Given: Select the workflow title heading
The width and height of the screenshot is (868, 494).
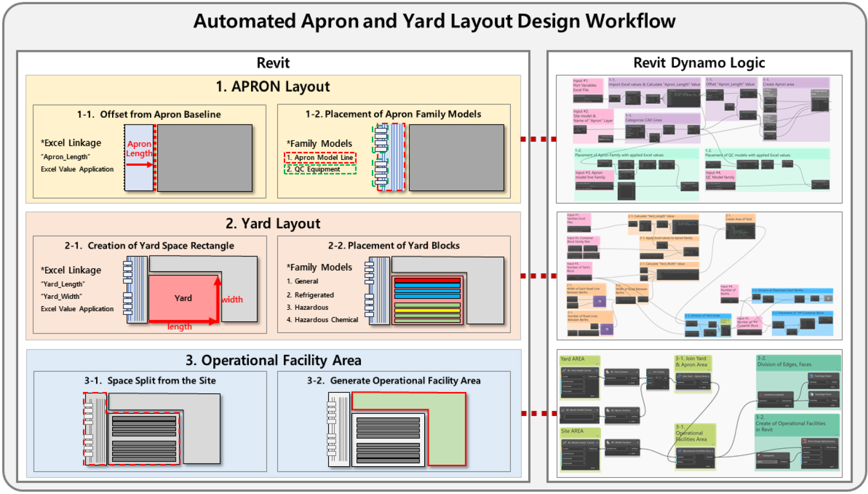Looking at the screenshot, I should pos(434,21).
